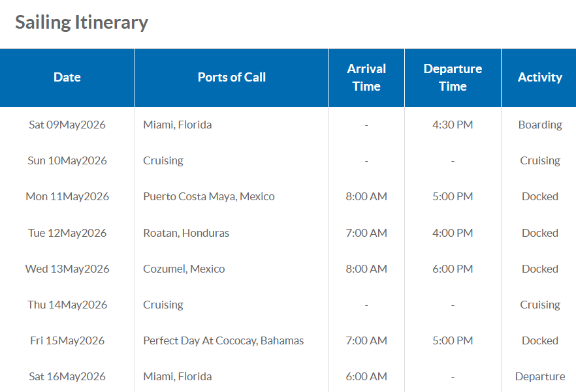The height and width of the screenshot is (392, 576).
Task: Select the Sun 10May2026 date cell
Action: pos(67,160)
